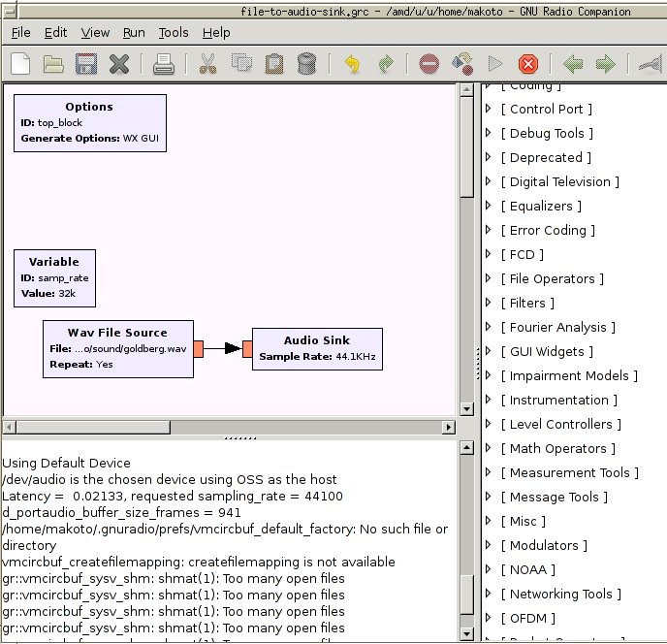Screen dimensions: 667x644
Task: Select the Misc tree row
Action: pyautogui.click(x=575, y=521)
